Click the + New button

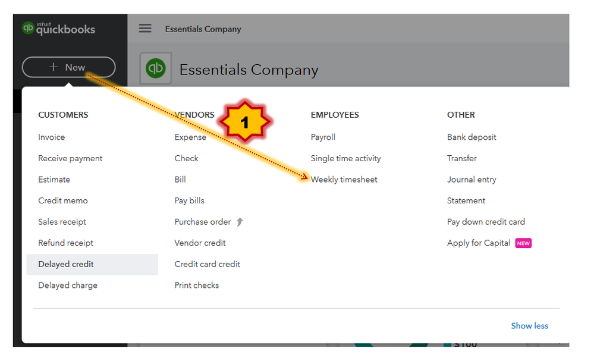point(68,67)
